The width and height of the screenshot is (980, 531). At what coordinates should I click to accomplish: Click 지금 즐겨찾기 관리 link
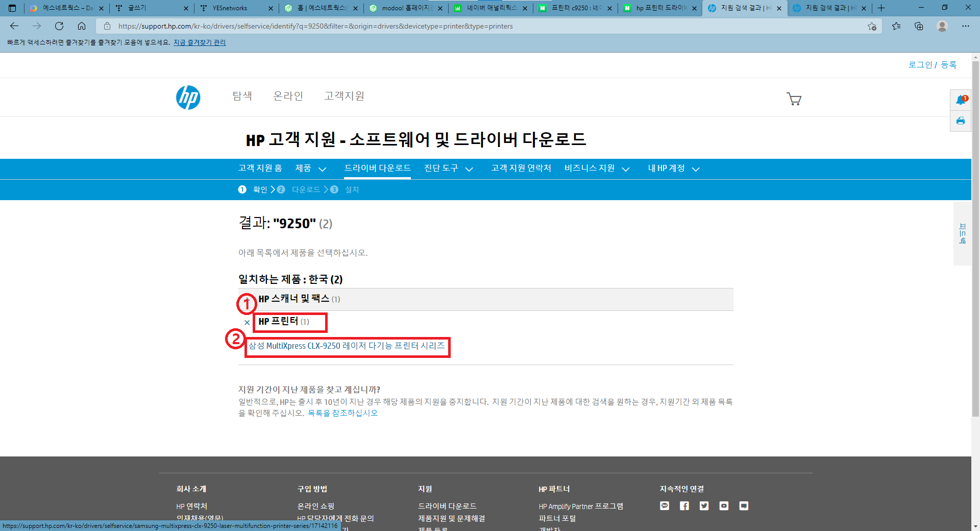click(200, 42)
